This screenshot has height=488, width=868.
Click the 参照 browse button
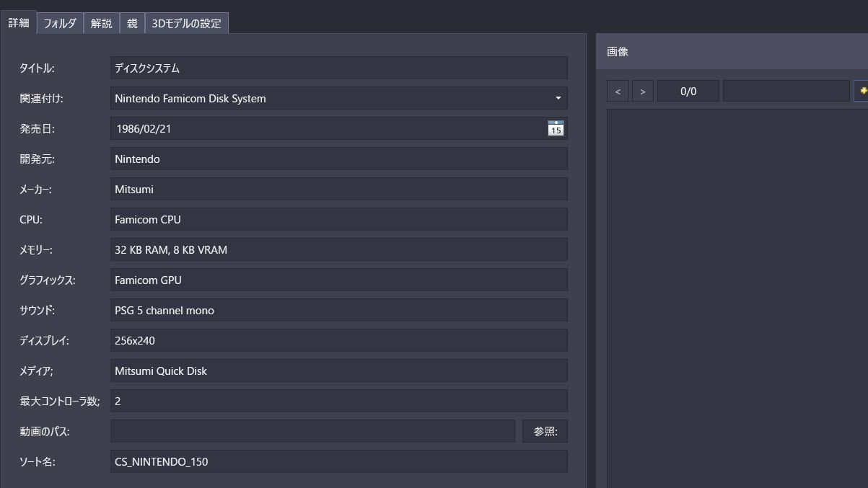pos(545,431)
